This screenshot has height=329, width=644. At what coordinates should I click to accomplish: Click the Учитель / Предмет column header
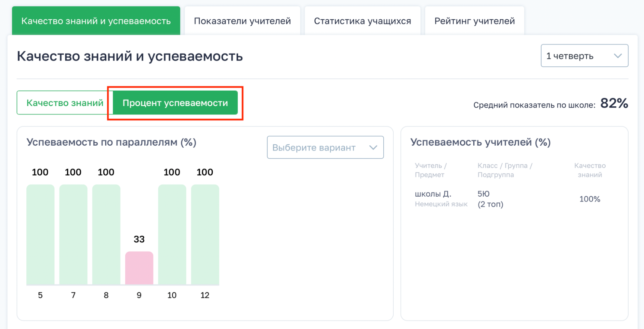click(x=430, y=170)
